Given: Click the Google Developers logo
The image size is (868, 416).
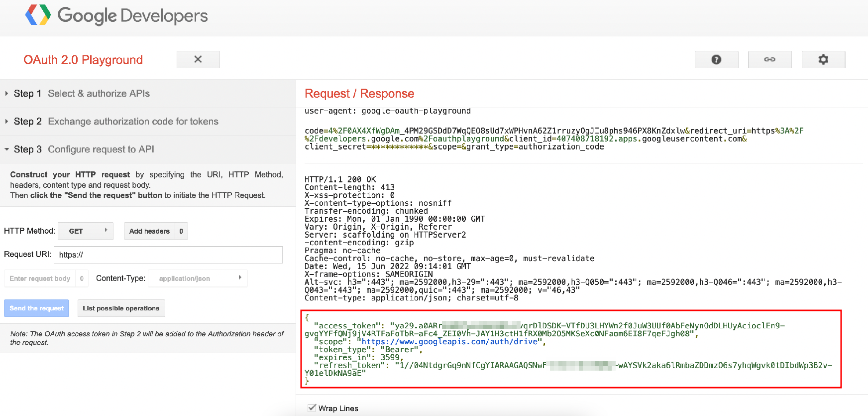Looking at the screenshot, I should click(116, 15).
